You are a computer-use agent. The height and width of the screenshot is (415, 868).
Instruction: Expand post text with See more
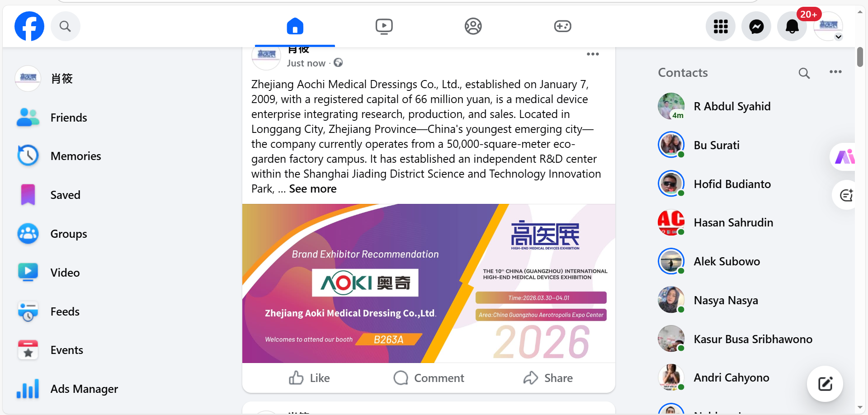click(x=313, y=189)
